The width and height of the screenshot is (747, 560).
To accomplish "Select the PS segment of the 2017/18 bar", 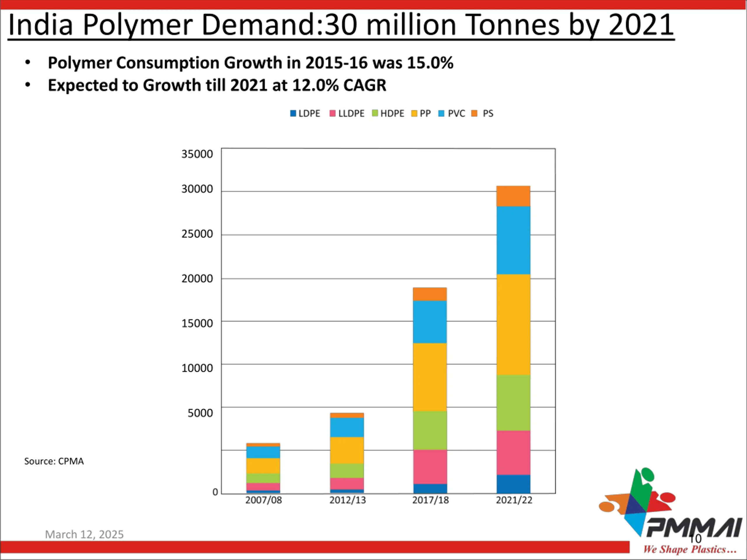I will [430, 294].
